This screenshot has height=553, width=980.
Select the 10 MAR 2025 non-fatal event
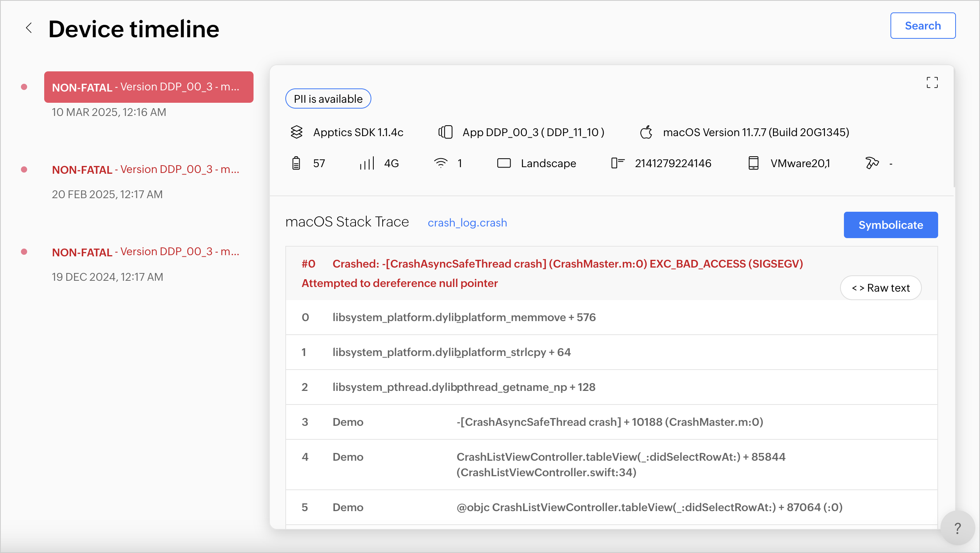(149, 87)
